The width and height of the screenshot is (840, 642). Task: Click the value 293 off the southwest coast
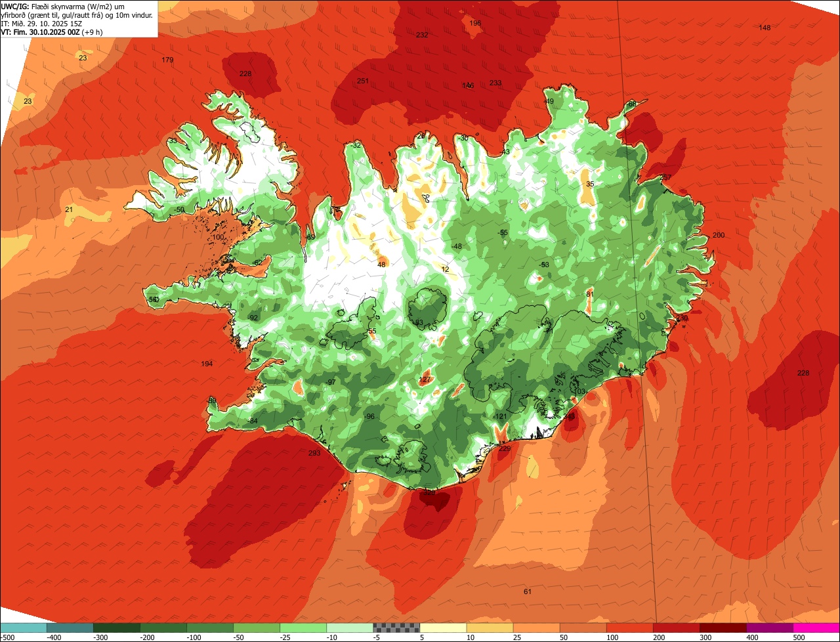click(x=314, y=453)
